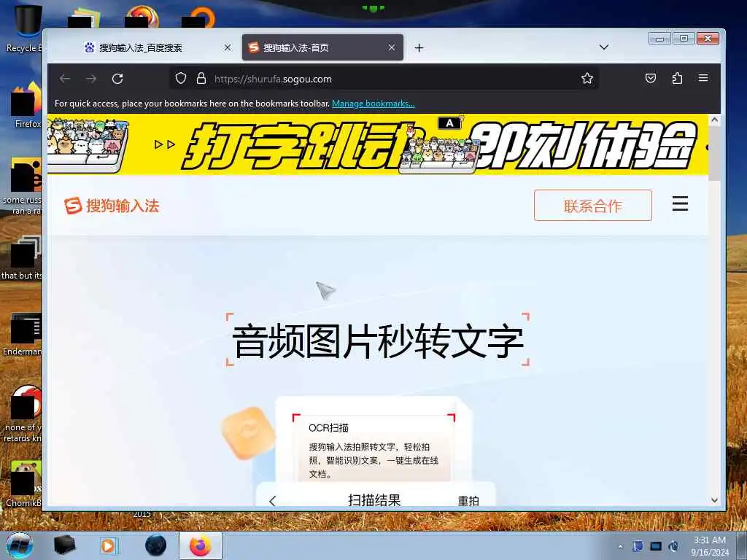Click the back chevron beside 扫描结果
747x560 pixels.
pos(273,501)
